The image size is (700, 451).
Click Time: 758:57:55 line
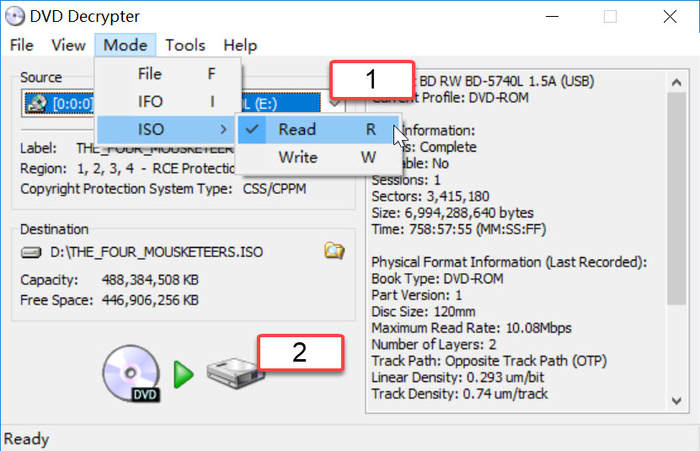click(458, 230)
